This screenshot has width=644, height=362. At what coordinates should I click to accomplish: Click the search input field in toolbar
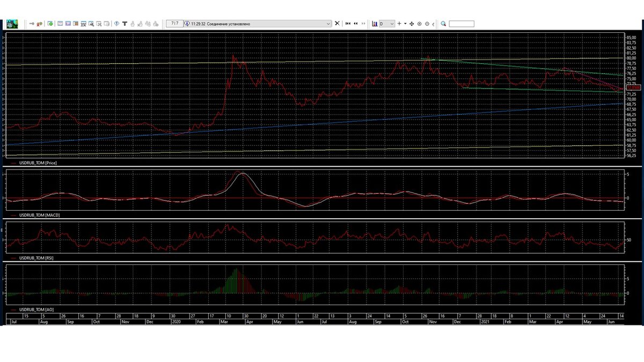click(462, 24)
